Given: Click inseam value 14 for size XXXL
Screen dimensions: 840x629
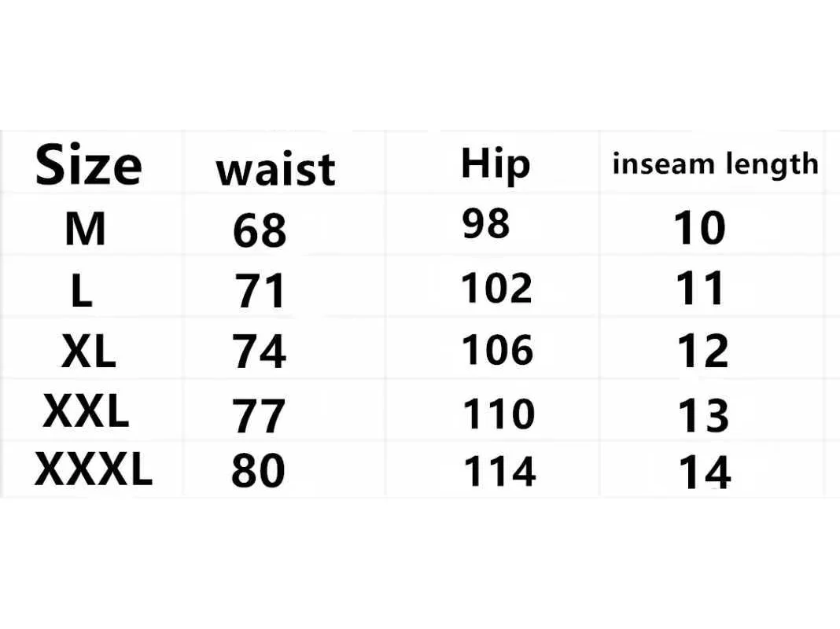Looking at the screenshot, I should [x=705, y=473].
